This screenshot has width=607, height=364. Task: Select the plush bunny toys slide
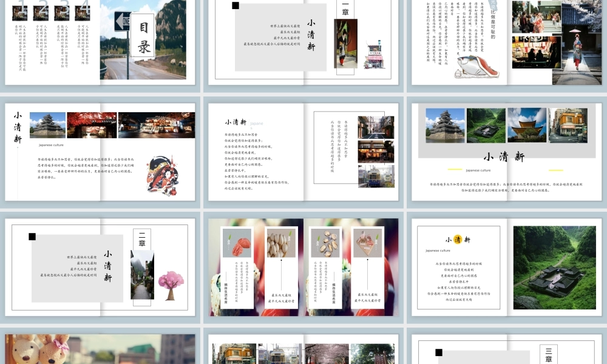[100, 349]
